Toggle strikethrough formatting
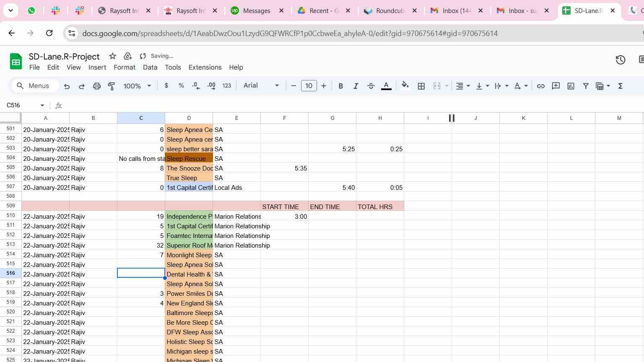Screen dimensions: 644x362 371,86
